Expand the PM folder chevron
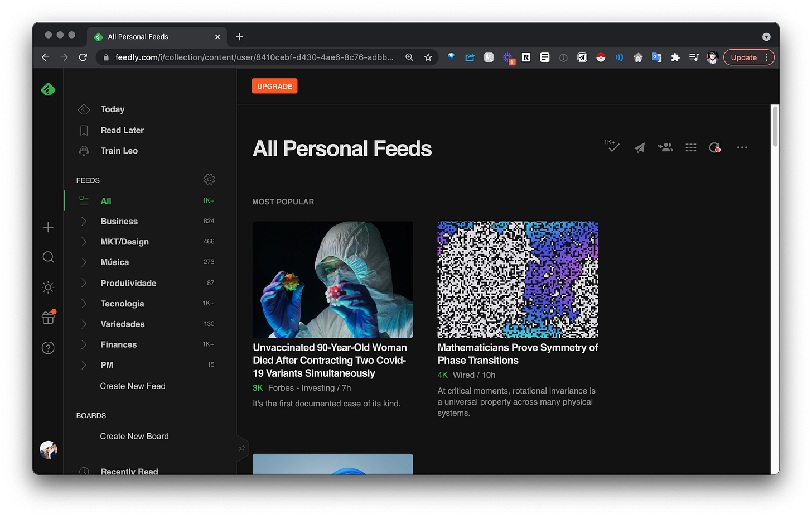 (84, 365)
